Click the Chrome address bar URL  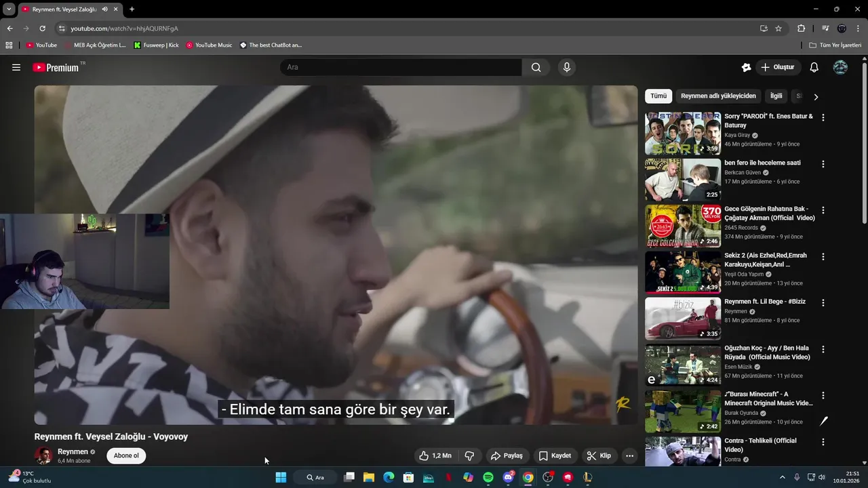[x=124, y=28]
